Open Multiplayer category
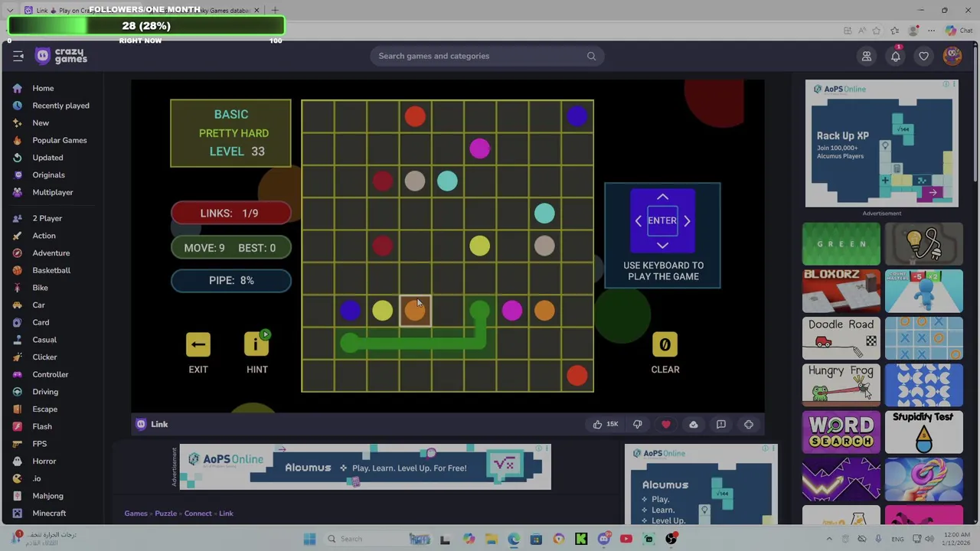980x551 pixels. pos(53,192)
